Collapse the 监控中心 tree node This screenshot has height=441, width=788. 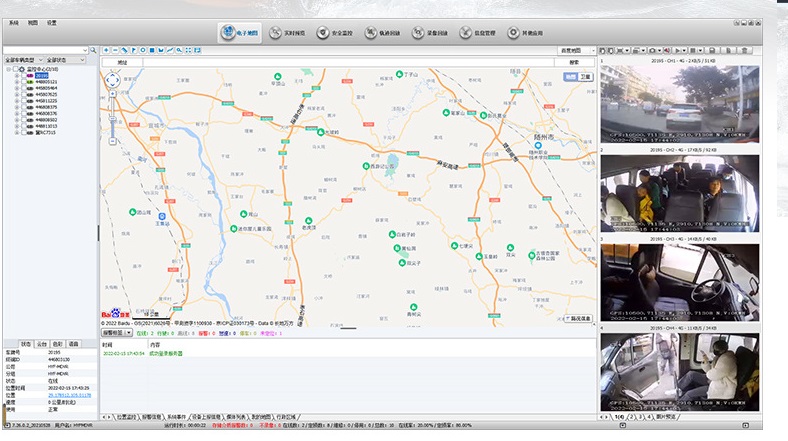pos(8,69)
